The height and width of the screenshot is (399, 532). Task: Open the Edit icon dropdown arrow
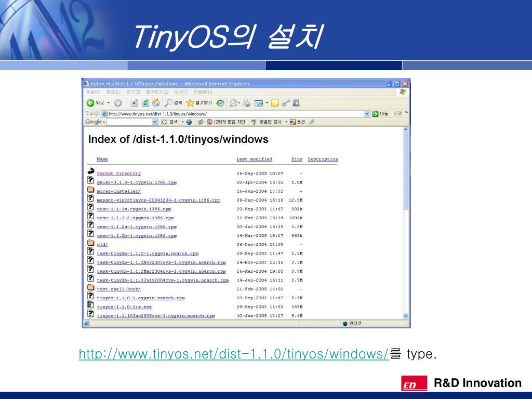point(267,103)
